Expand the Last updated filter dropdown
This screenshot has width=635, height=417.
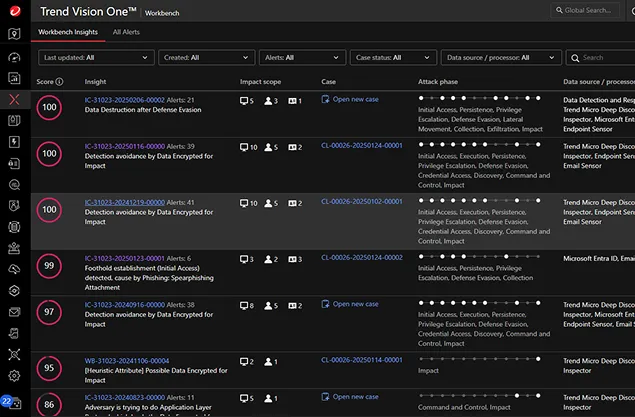97,58
